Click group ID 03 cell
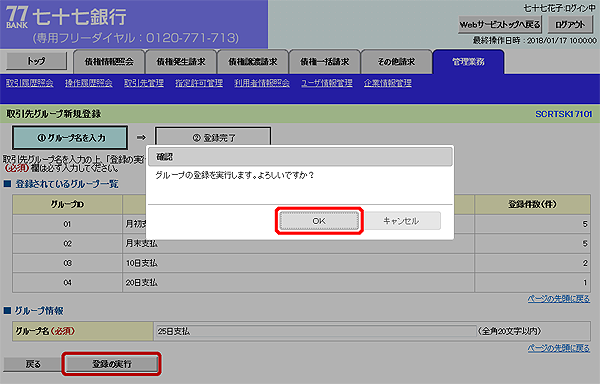This screenshot has width=600, height=384. (x=67, y=263)
